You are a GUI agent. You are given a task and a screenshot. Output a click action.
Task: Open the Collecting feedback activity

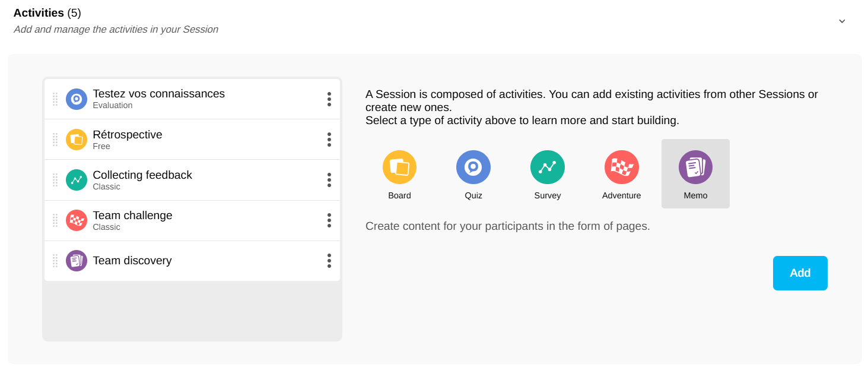(x=142, y=175)
